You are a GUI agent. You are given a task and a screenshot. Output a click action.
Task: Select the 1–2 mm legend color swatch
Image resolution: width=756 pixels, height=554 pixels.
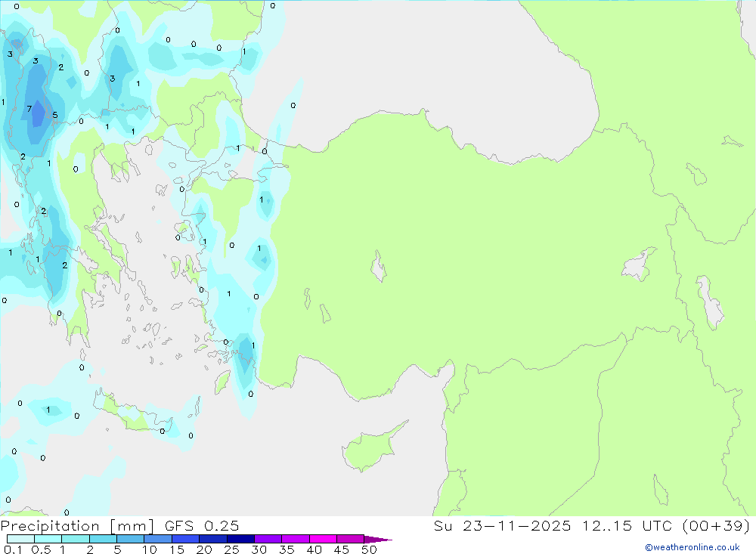pos(76,539)
